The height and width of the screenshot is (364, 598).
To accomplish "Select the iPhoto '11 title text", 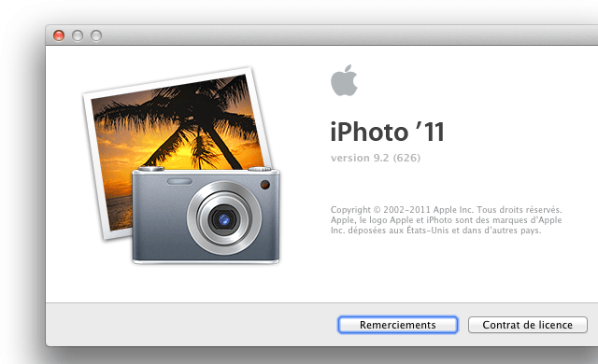I will (x=388, y=132).
